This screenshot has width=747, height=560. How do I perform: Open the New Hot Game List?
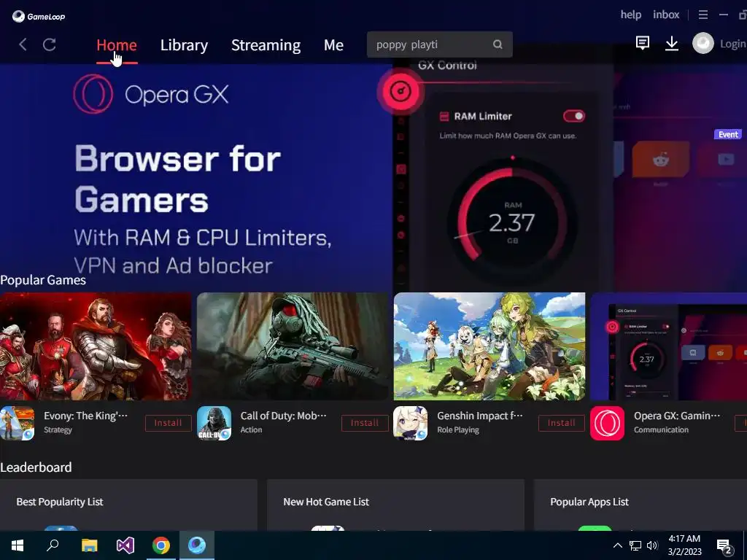click(326, 502)
